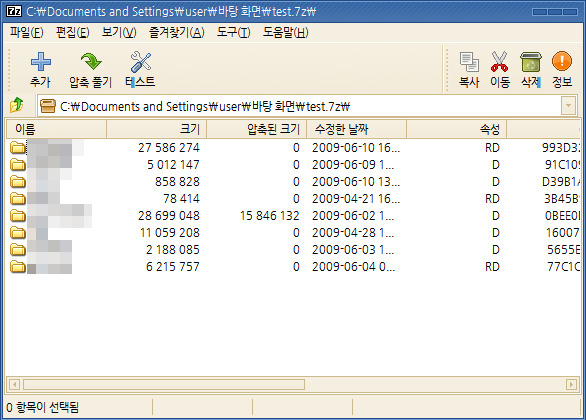Image resolution: width=586 pixels, height=420 pixels.
Task: Open the address path dropdown
Action: point(568,106)
